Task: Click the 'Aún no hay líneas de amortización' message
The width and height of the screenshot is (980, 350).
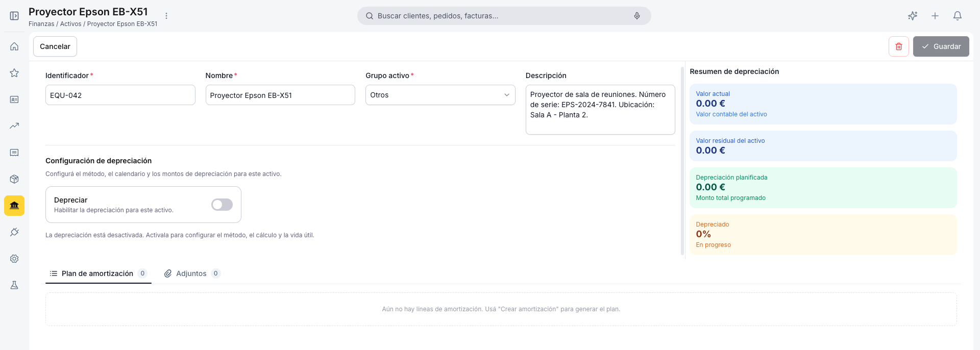Action: (x=501, y=309)
